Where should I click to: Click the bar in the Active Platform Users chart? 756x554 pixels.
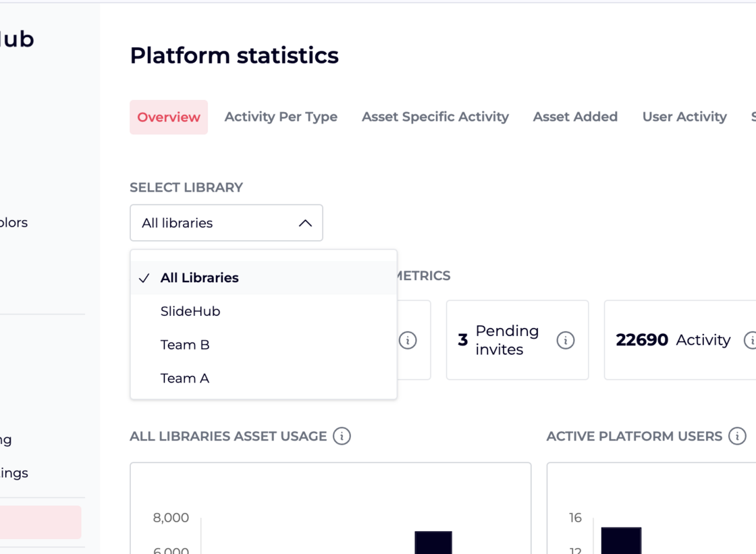pyautogui.click(x=620, y=540)
